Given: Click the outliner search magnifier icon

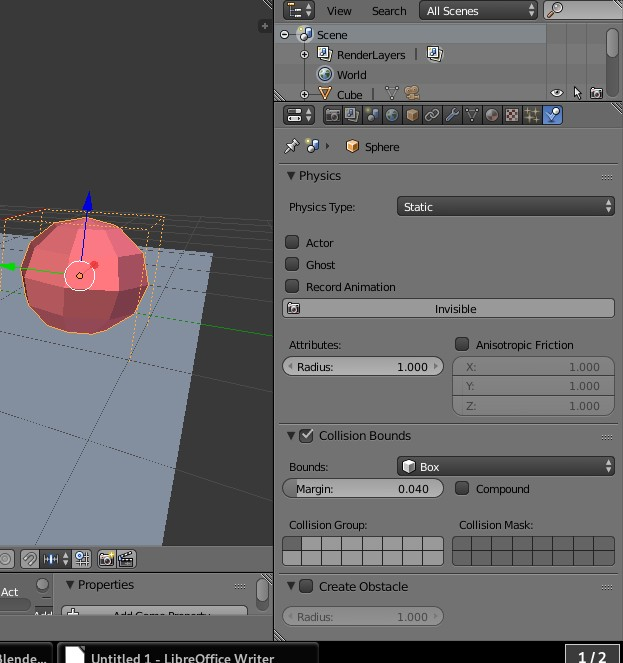Looking at the screenshot, I should point(555,10).
